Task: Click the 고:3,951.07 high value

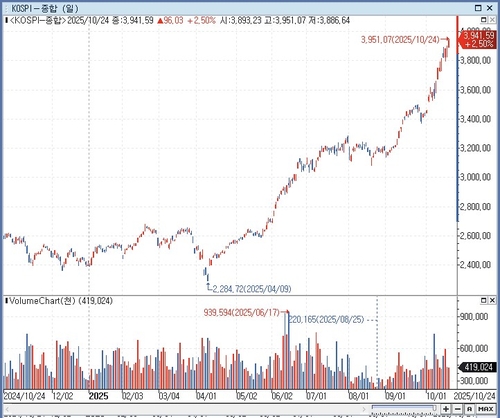Action: (285, 20)
